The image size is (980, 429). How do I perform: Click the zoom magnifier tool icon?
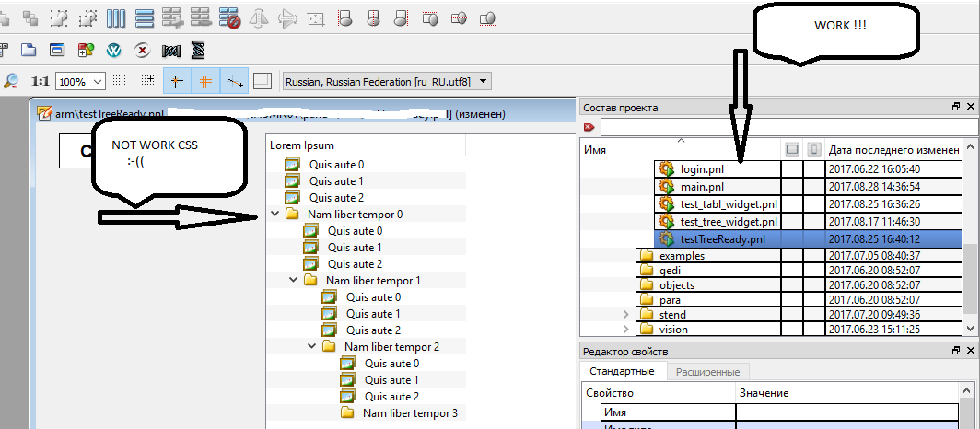coord(12,81)
